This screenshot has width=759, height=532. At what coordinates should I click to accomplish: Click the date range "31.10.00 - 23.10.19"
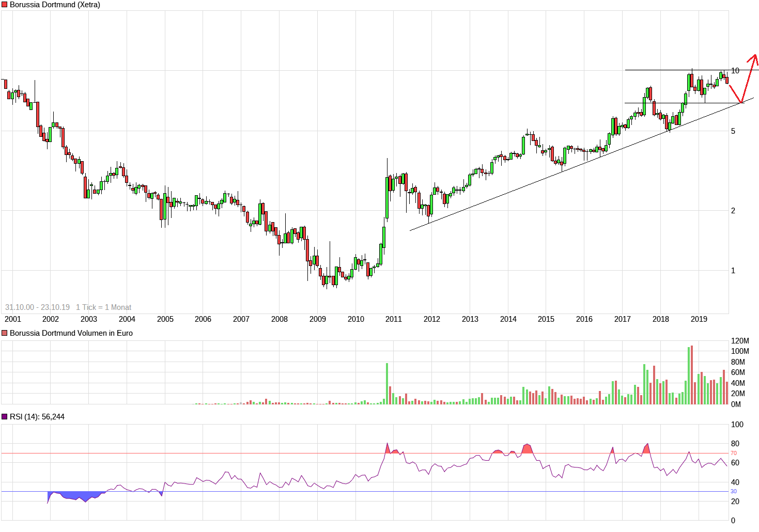37,307
